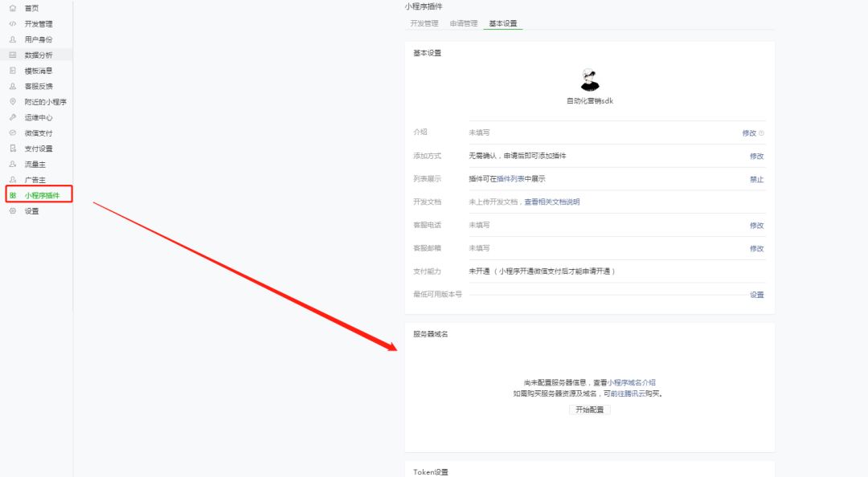The width and height of the screenshot is (868, 477).
Task: Switch to the 开发管理 tab
Action: tap(424, 23)
